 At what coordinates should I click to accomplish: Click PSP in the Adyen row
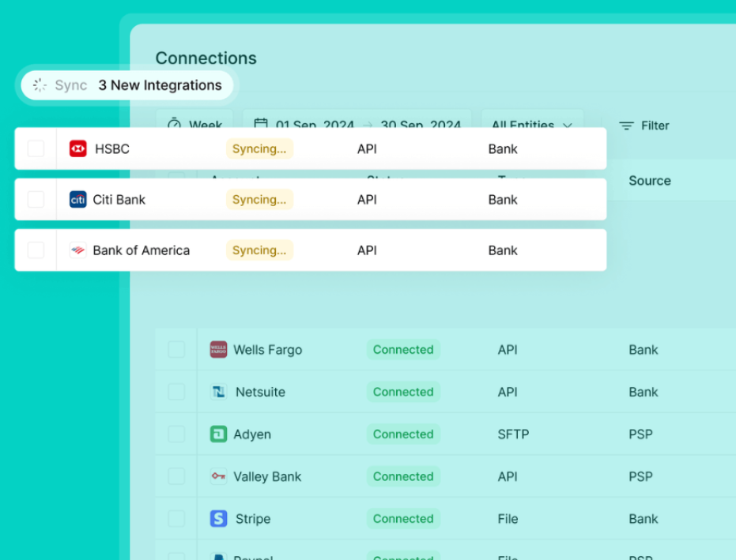click(640, 434)
